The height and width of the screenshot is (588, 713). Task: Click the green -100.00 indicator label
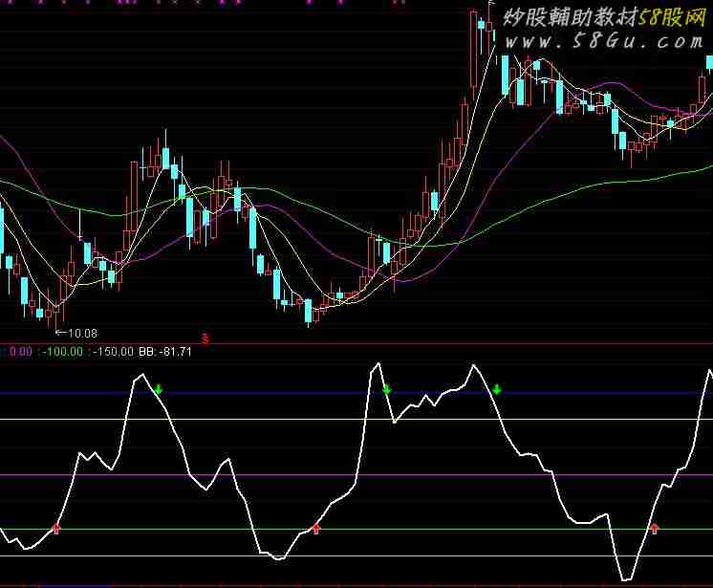tap(60, 352)
